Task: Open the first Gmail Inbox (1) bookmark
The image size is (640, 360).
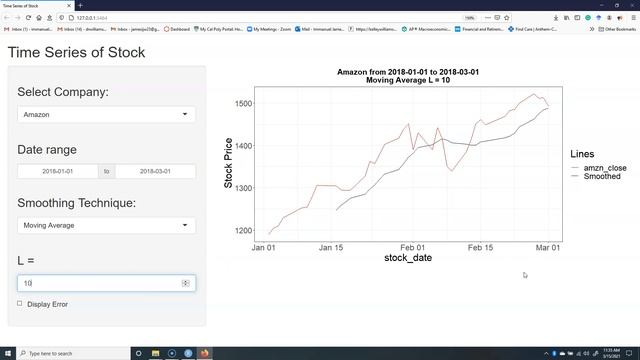Action: click(x=28, y=29)
